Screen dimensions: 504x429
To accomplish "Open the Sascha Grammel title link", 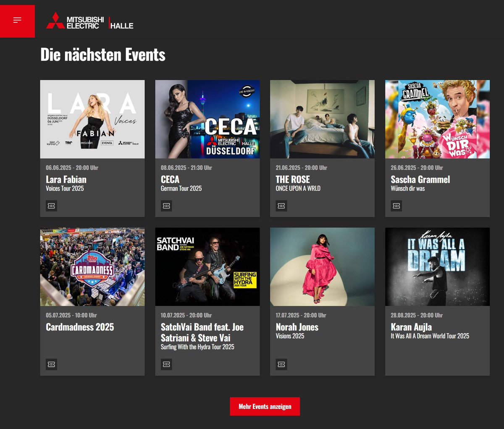I will click(x=420, y=179).
